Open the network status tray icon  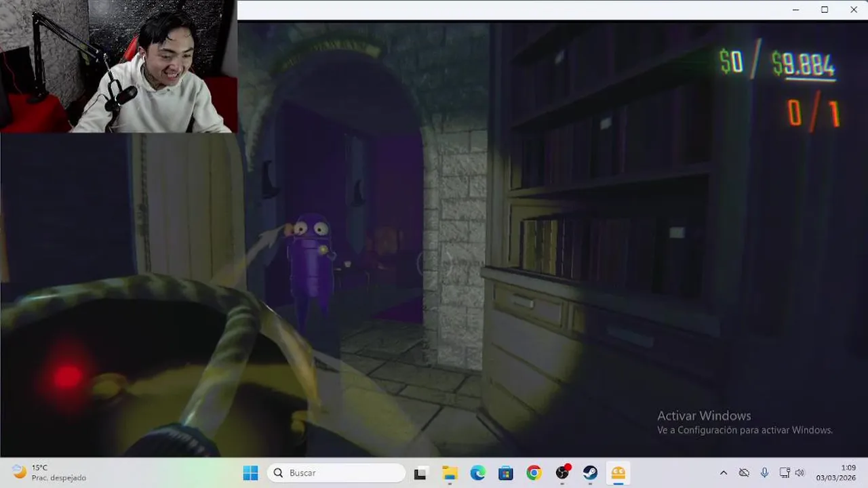pyautogui.click(x=785, y=473)
